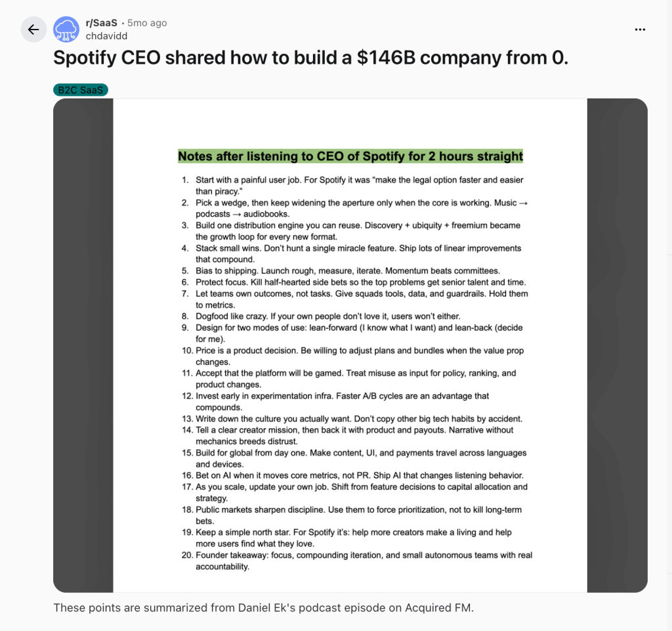This screenshot has height=631, width=672.
Task: Click note 10 "Price is a product decision"
Action: coord(359,351)
